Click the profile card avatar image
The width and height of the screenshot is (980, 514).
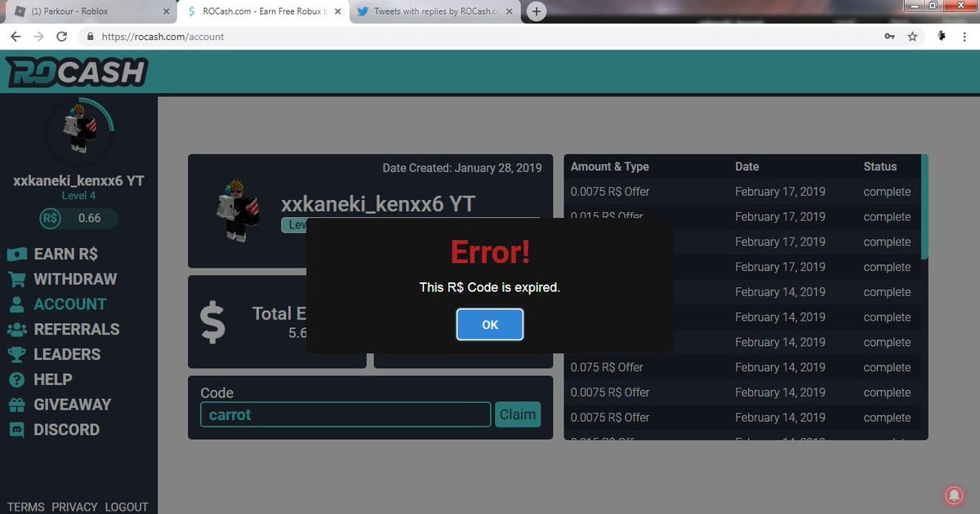[x=238, y=210]
